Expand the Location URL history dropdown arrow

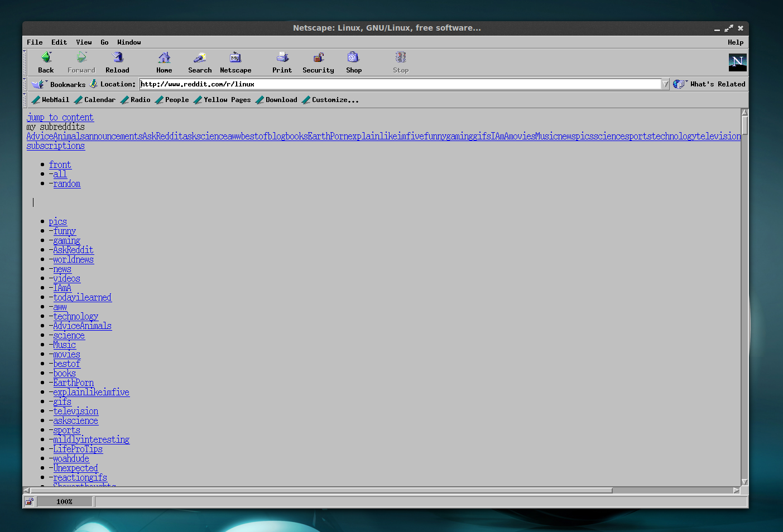(x=665, y=84)
